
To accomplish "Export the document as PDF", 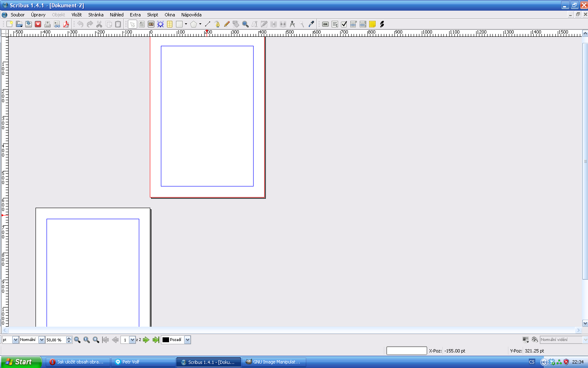I will tap(66, 24).
